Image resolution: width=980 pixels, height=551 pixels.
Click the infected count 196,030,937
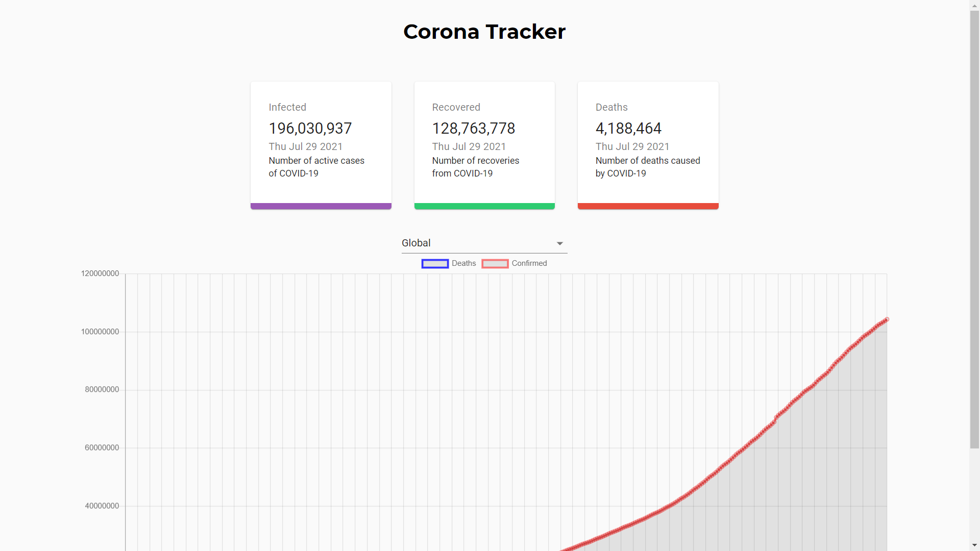click(310, 129)
